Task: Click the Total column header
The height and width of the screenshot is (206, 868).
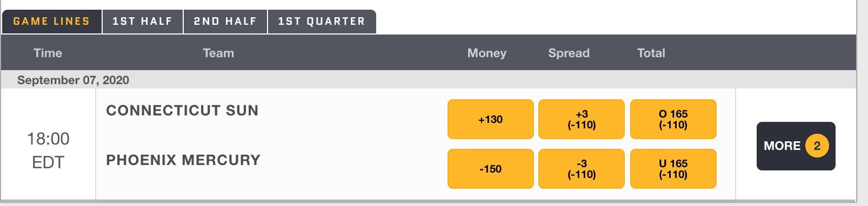Action: (651, 53)
